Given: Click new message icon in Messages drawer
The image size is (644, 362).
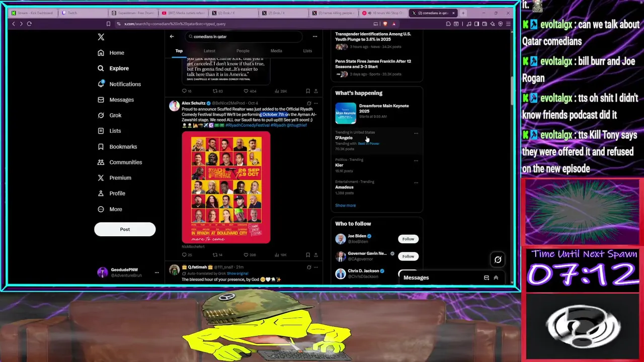Looking at the screenshot, I should (x=486, y=278).
